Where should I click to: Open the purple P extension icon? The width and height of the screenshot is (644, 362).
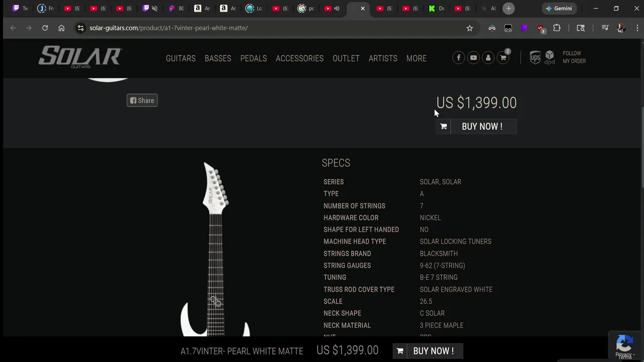point(524,28)
